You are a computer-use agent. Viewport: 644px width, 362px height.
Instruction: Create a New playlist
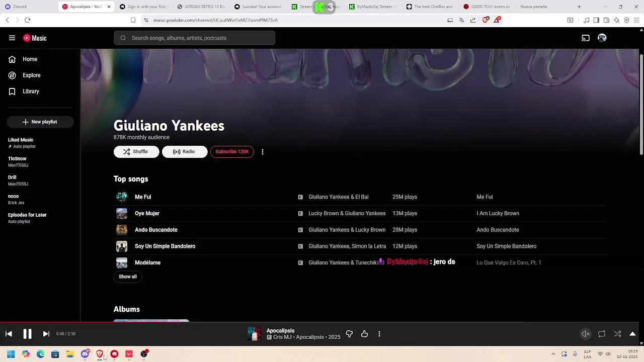tap(40, 122)
